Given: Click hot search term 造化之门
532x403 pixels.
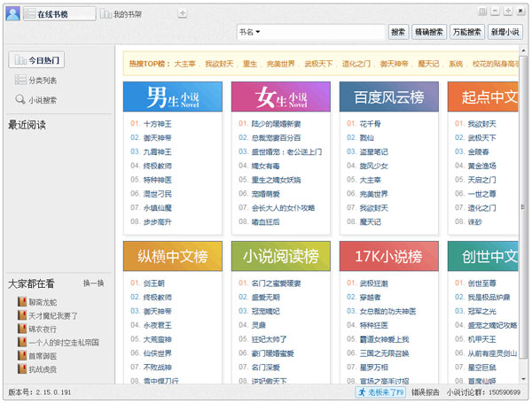Looking at the screenshot, I should coord(356,64).
